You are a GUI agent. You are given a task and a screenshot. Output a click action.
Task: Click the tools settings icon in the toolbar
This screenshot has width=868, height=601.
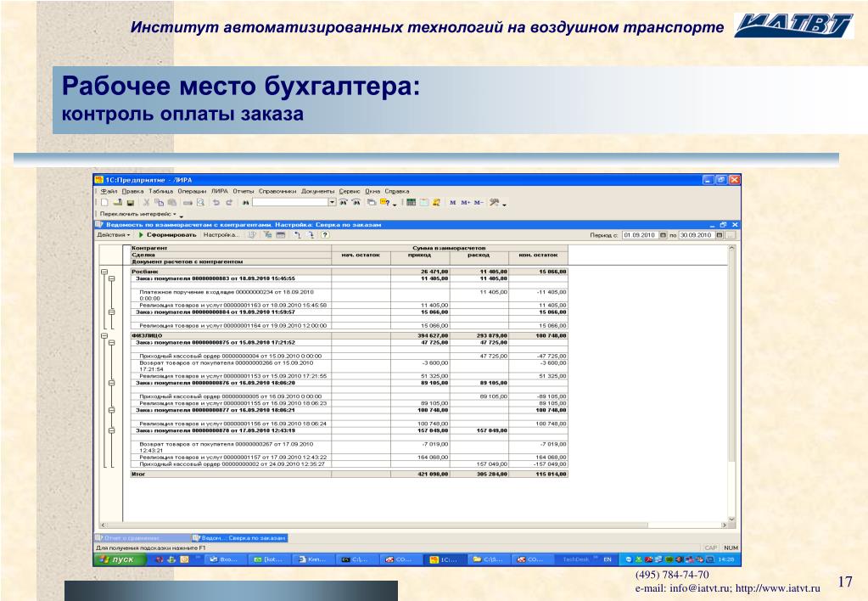tap(494, 203)
